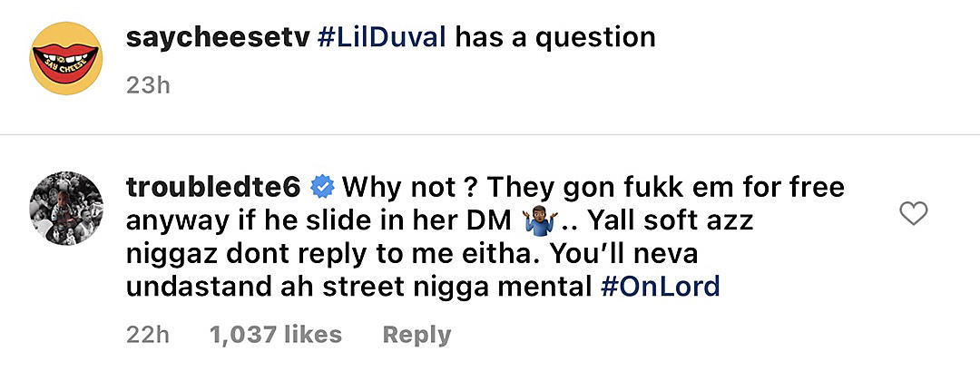View the 1,037 likes list

click(x=276, y=335)
